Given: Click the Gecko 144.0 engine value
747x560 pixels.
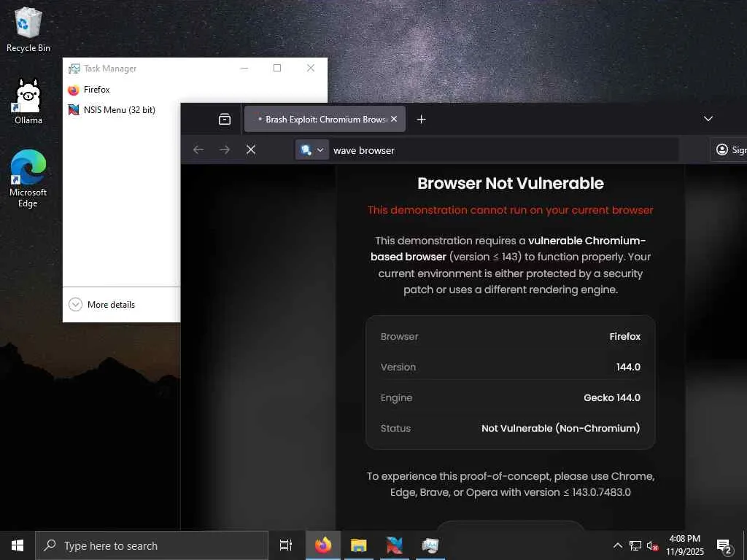Looking at the screenshot, I should 612,397.
